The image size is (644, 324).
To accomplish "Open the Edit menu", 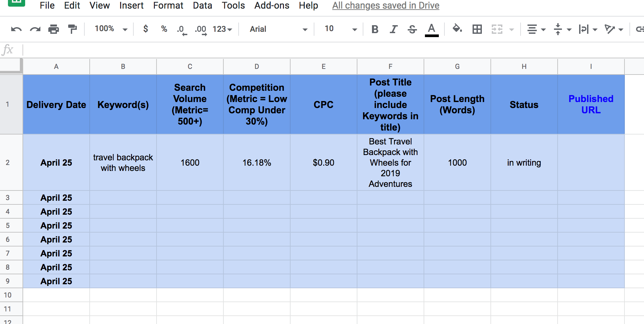I will coord(72,6).
